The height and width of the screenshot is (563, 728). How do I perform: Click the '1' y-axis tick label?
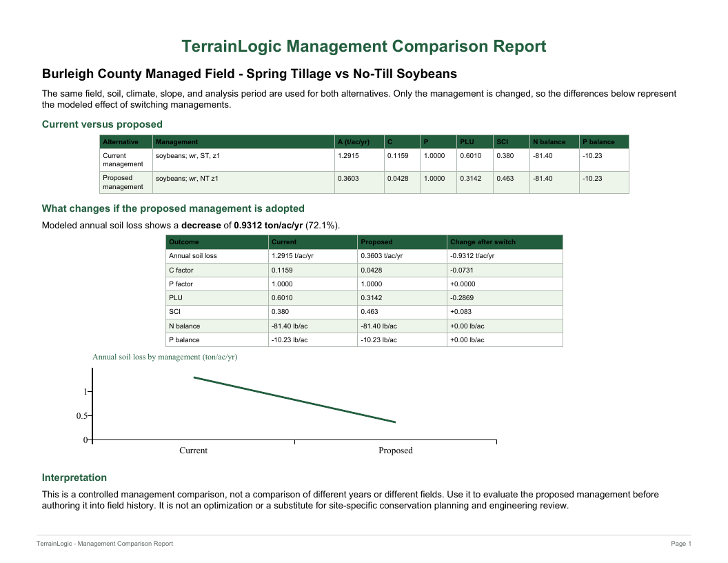85,392
